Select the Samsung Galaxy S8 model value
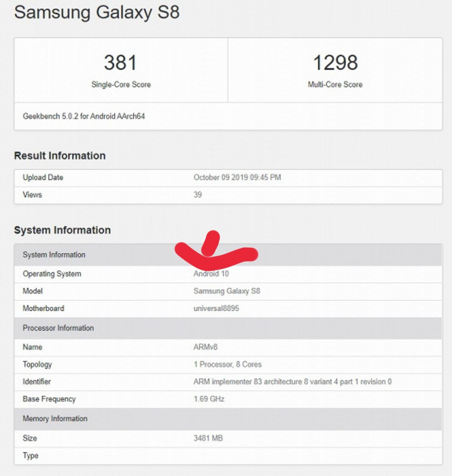452x476 pixels. (x=227, y=291)
